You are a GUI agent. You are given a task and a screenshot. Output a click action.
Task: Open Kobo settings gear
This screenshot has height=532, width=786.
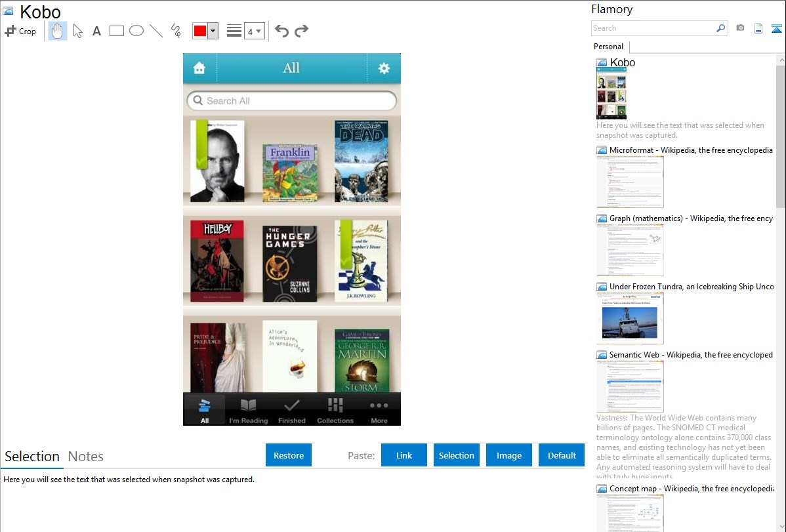[384, 68]
